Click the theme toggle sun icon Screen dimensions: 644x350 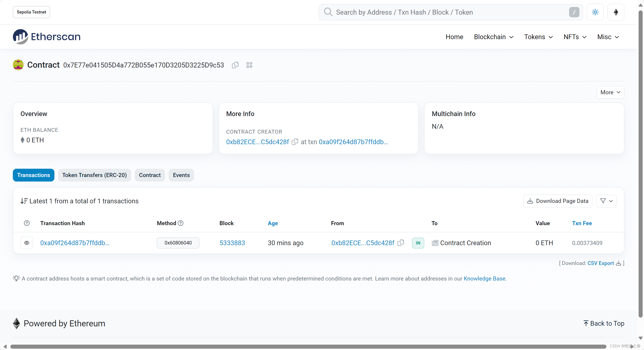click(x=595, y=12)
